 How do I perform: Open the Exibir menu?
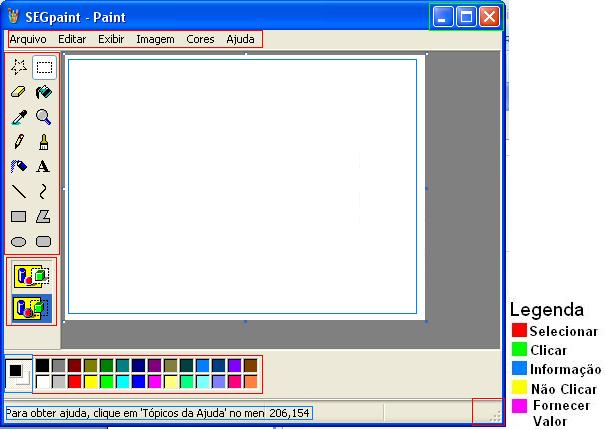(111, 39)
